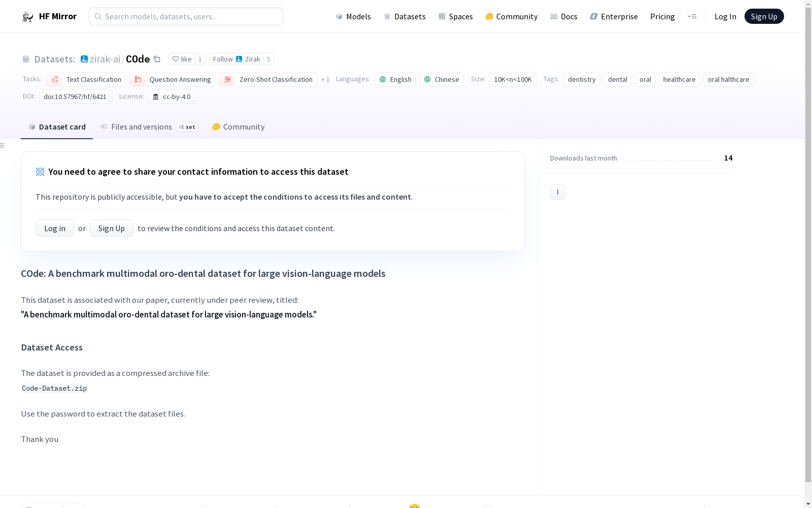The width and height of the screenshot is (812, 508).
Task: Click the xet badge
Action: (187, 127)
